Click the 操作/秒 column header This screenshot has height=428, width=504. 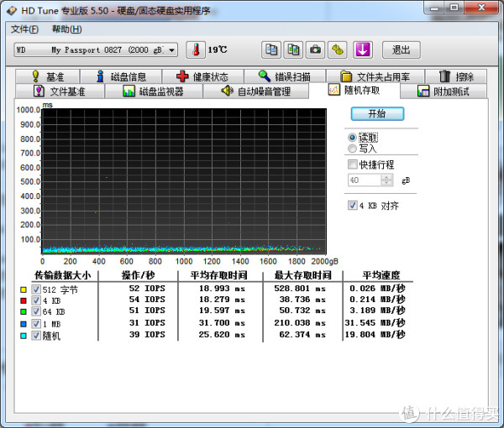139,275
